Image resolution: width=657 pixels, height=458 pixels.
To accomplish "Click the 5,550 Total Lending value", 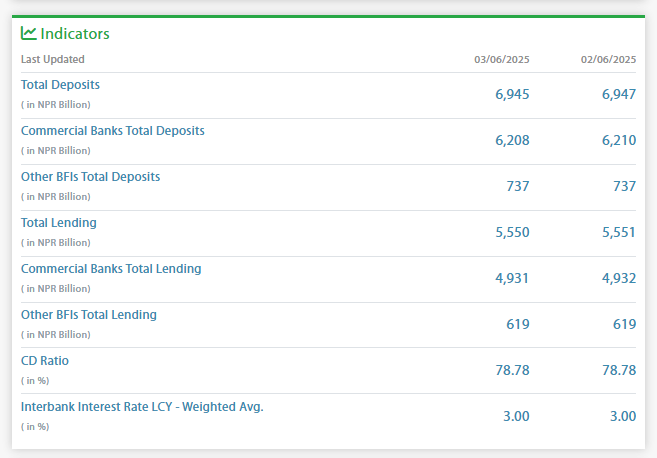I will [512, 232].
